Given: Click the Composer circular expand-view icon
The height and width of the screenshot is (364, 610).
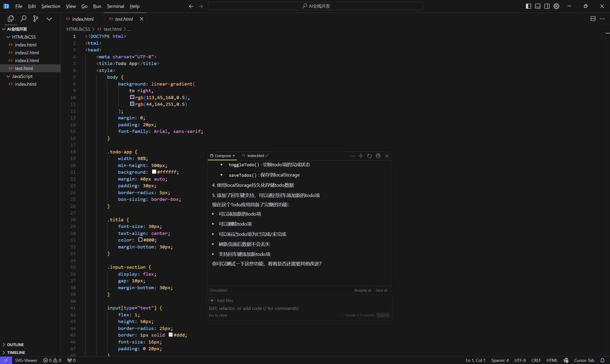Looking at the screenshot, I should click(378, 156).
